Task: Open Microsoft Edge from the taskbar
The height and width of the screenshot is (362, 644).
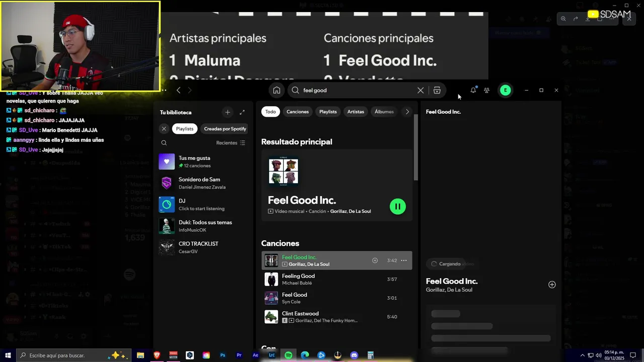Action: tap(304, 355)
